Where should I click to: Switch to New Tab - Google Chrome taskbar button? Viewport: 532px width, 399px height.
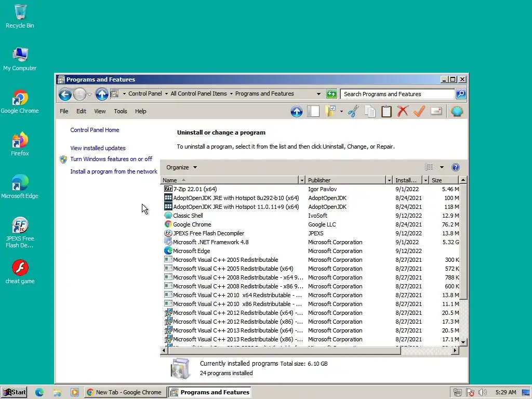(x=125, y=392)
